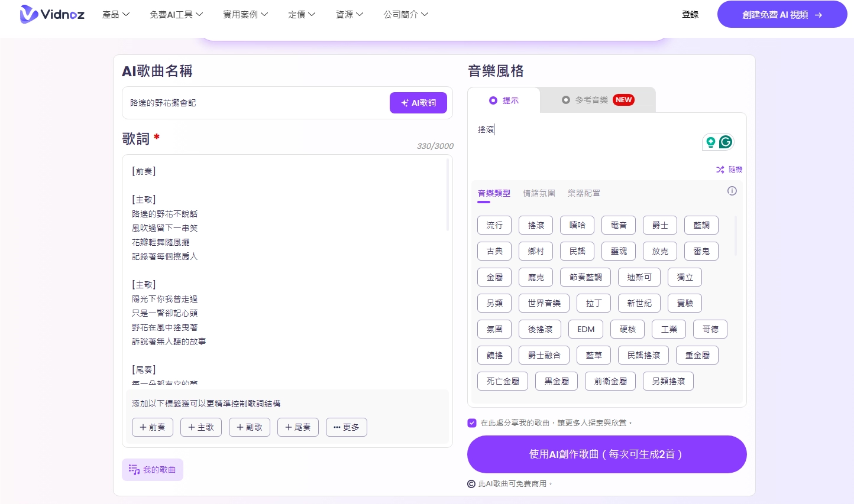Open the 產品 products dropdown
The width and height of the screenshot is (854, 504).
[116, 14]
